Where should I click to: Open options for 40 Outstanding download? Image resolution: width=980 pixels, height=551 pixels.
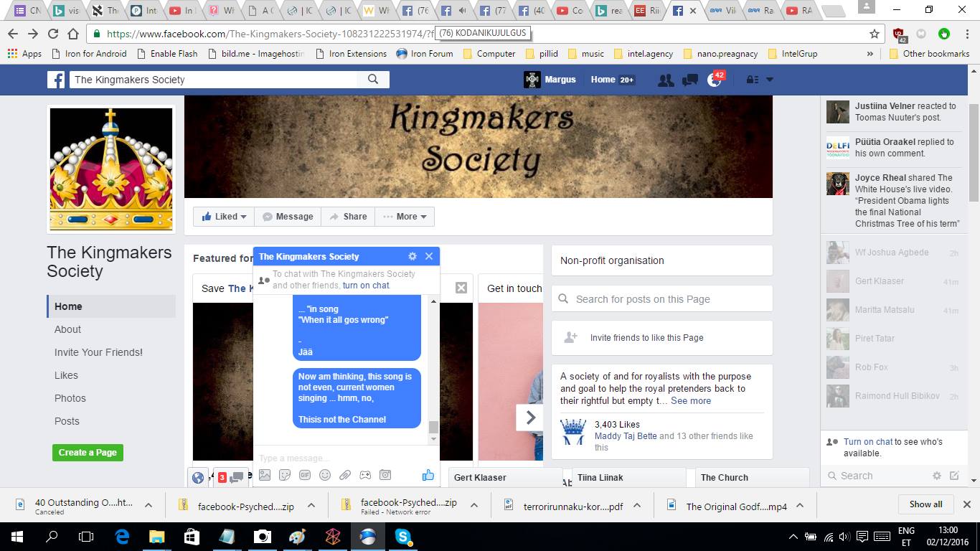coord(148,506)
